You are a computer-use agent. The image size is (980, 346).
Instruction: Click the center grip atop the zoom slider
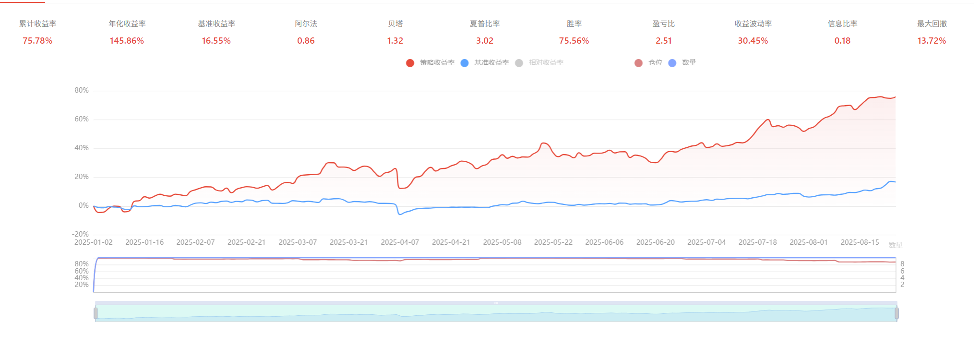click(x=496, y=303)
